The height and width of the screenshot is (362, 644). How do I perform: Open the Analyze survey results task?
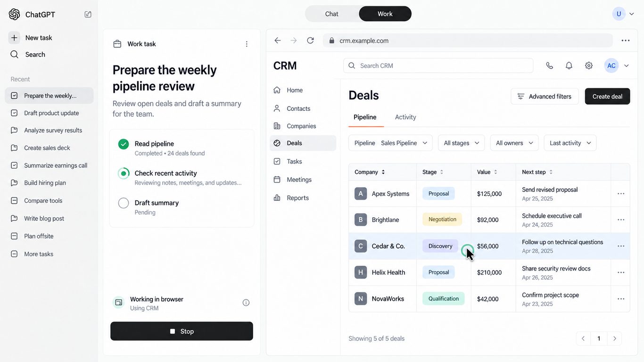(x=49, y=131)
